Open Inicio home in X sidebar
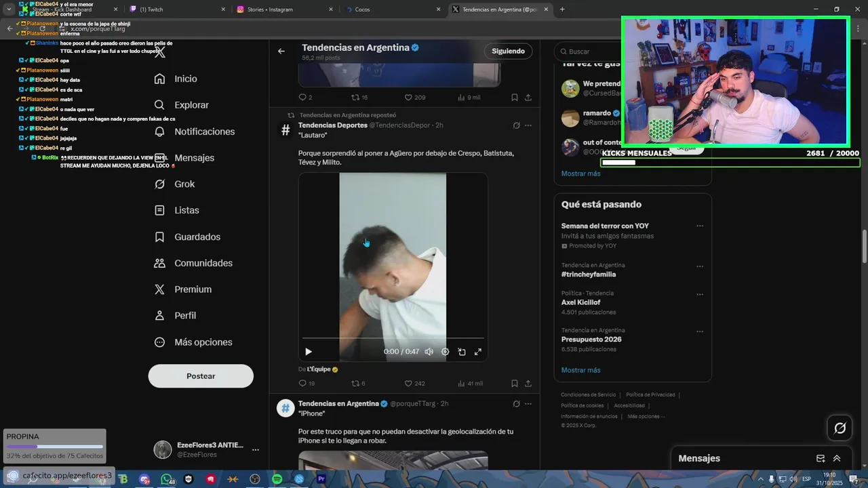This screenshot has width=868, height=488. (176, 79)
